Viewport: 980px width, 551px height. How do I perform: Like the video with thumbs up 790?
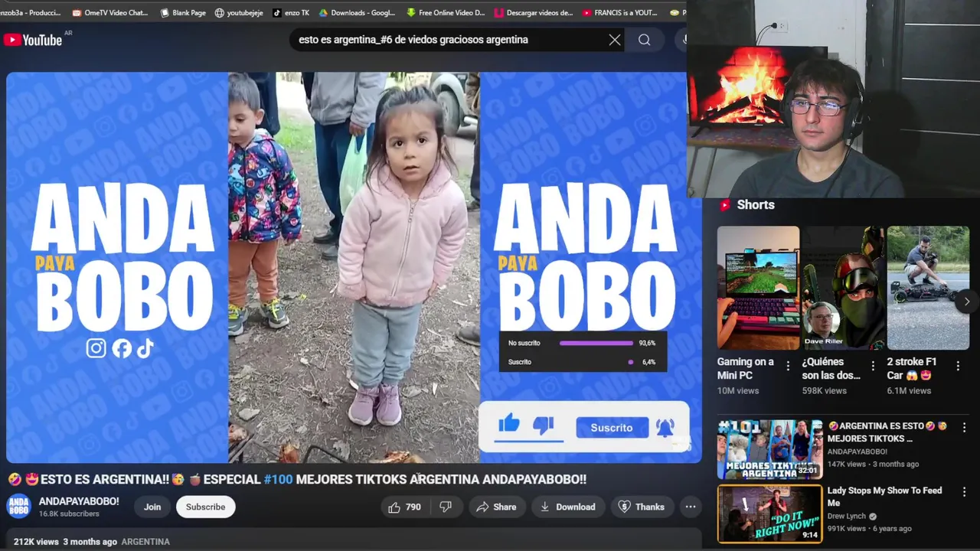(404, 507)
